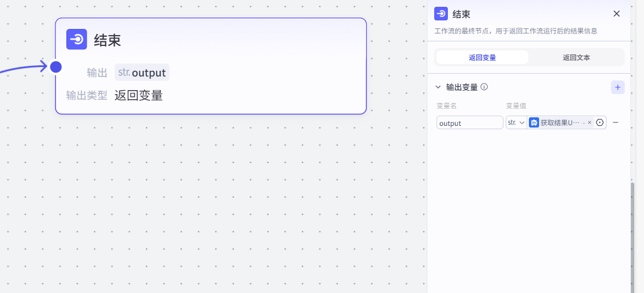Click the info icon beside 输出变量
The width and height of the screenshot is (644, 293).
(x=485, y=87)
